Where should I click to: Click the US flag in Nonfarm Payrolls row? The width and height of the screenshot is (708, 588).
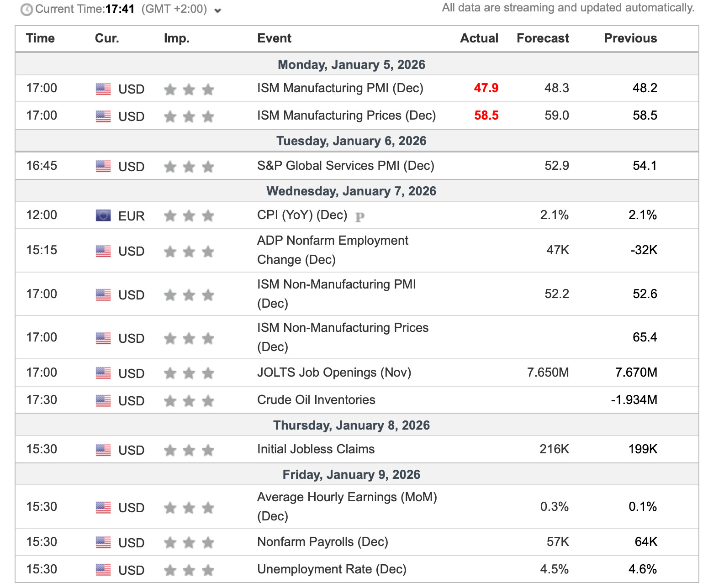tap(103, 542)
